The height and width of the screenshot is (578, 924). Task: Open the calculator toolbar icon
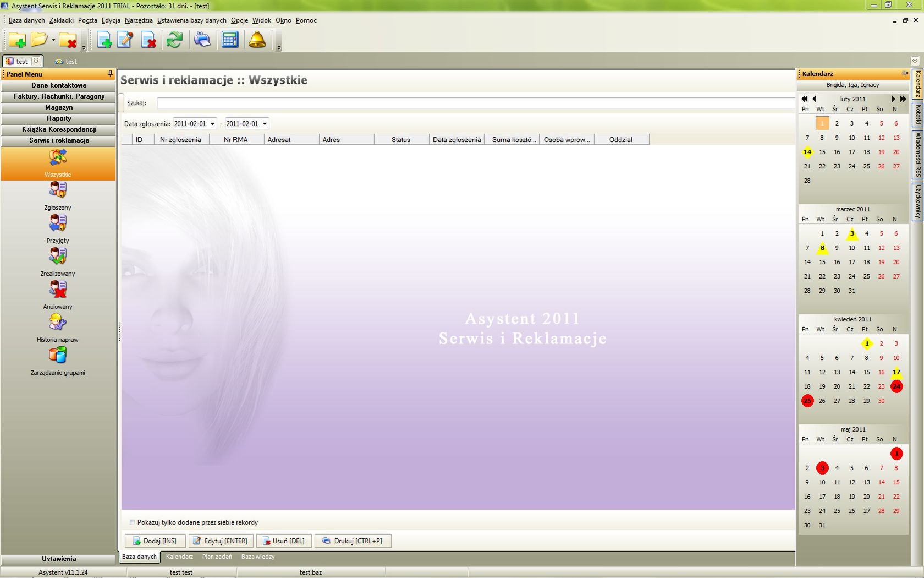230,40
